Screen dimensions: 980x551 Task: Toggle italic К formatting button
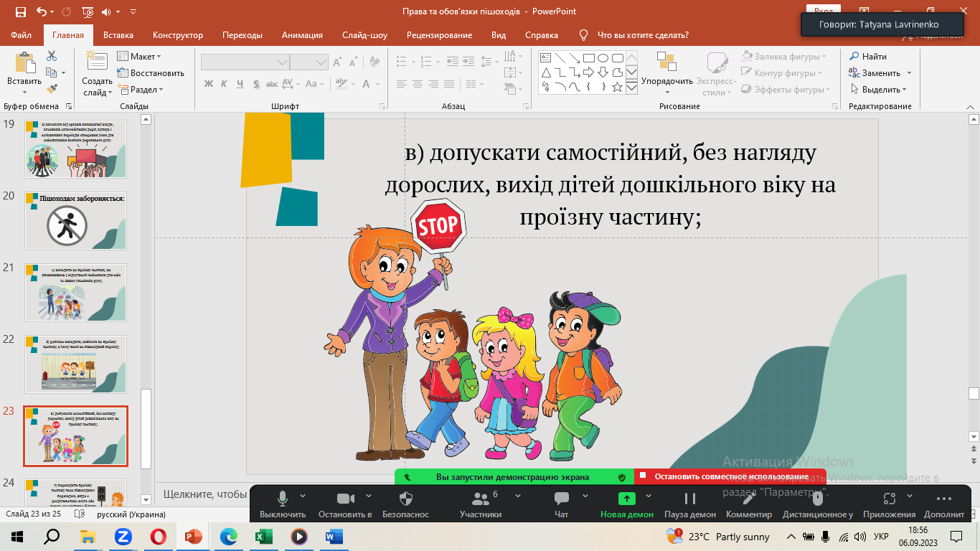pos(224,84)
